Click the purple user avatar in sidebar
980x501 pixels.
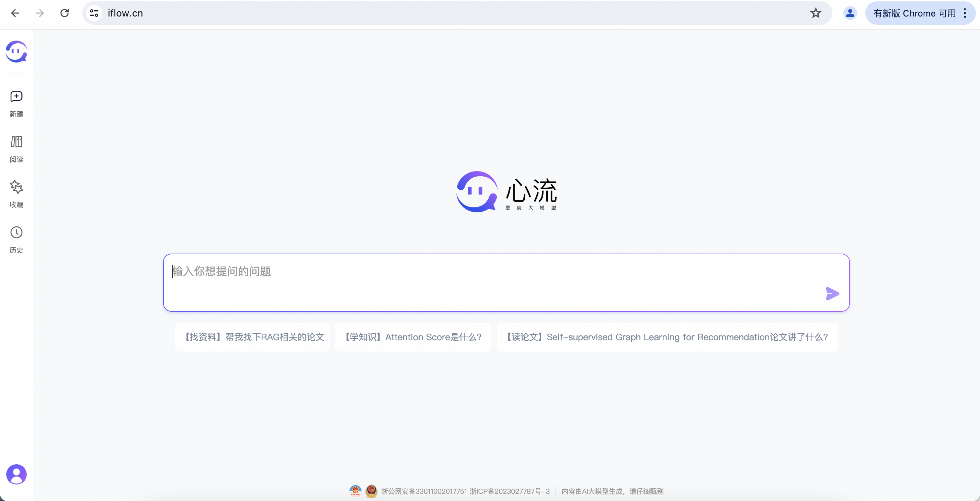click(x=16, y=474)
